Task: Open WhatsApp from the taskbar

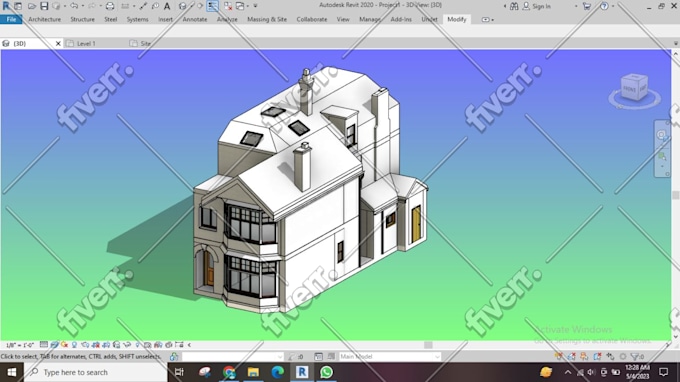Action: 326,372
